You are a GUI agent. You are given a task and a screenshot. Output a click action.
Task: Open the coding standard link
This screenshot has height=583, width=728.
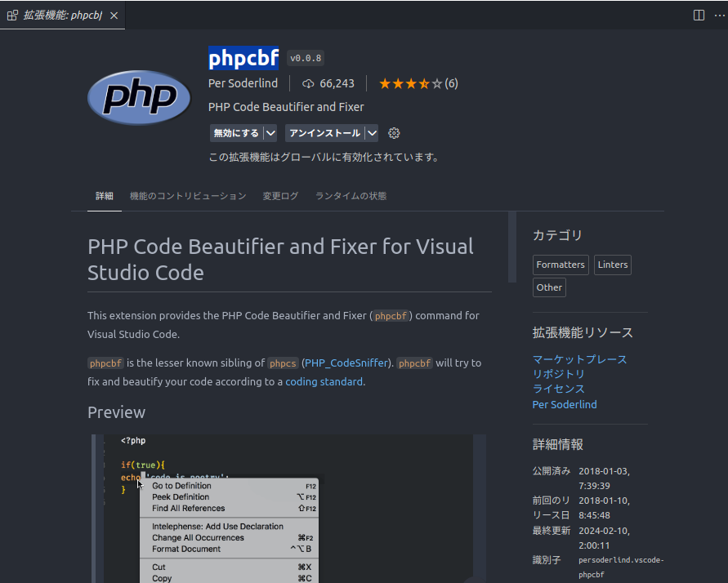[x=324, y=381]
